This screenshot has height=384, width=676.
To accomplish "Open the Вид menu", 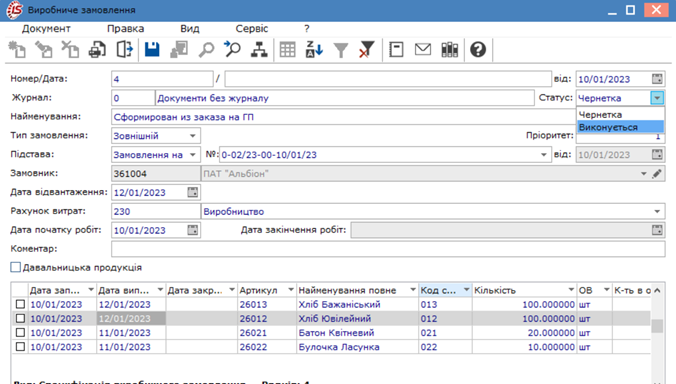I will click(x=190, y=28).
